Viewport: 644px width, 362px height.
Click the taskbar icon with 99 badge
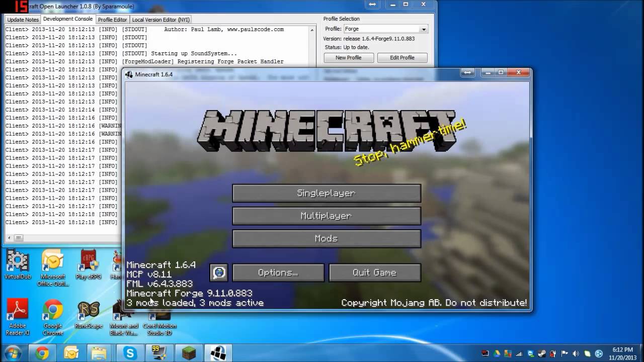point(159,353)
